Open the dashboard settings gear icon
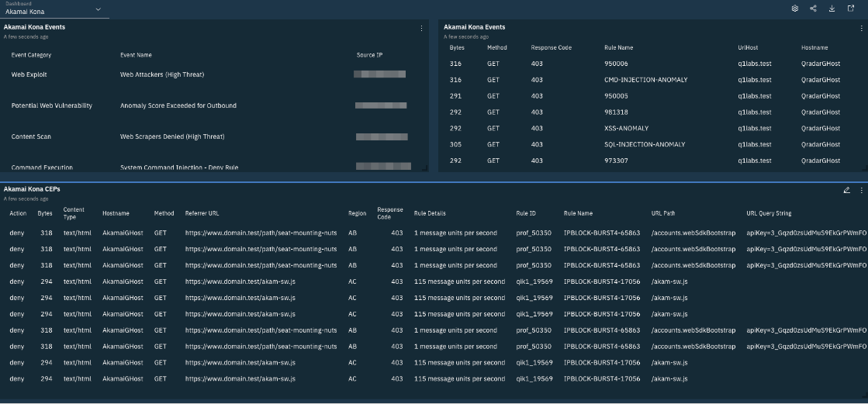 tap(794, 9)
